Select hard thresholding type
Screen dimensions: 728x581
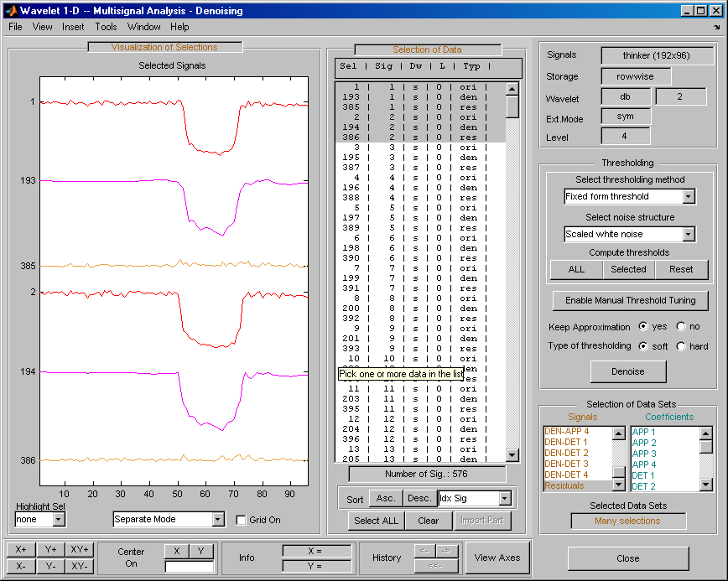(x=680, y=346)
